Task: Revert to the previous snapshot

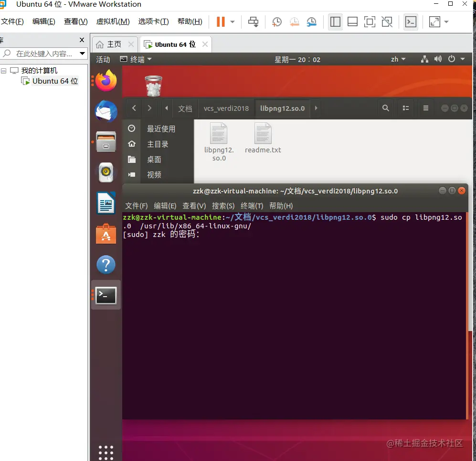Action: (x=294, y=21)
